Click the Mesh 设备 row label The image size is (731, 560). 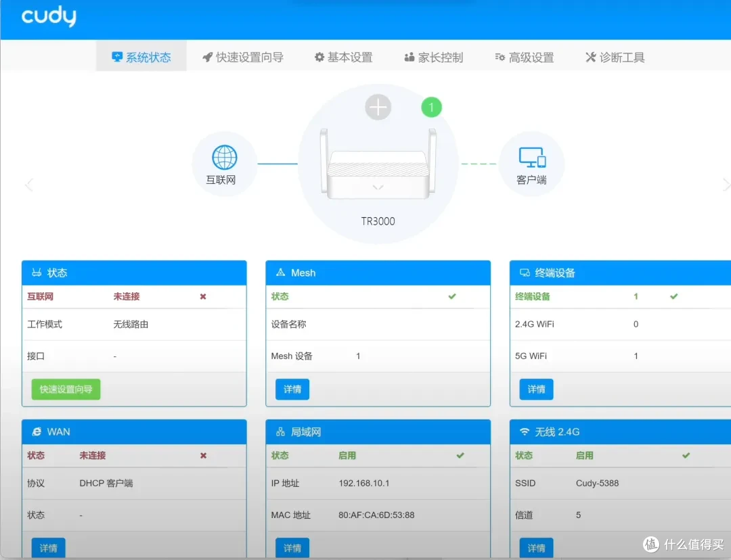click(x=292, y=356)
